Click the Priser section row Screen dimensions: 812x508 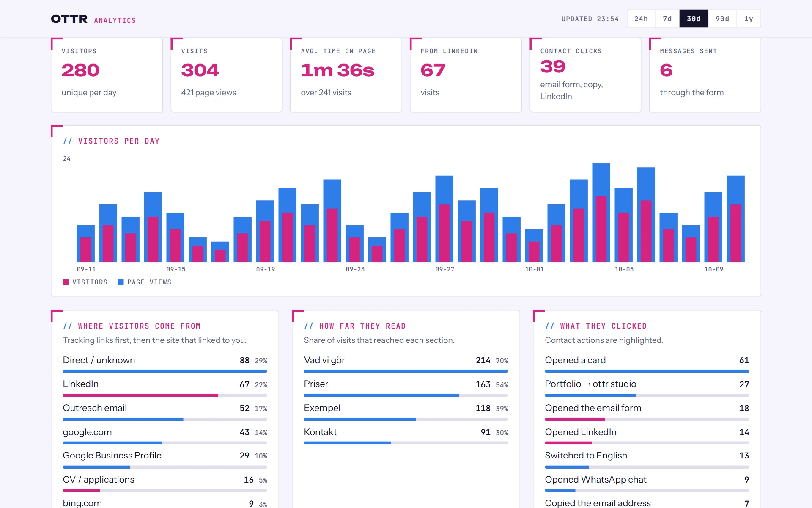click(x=406, y=387)
